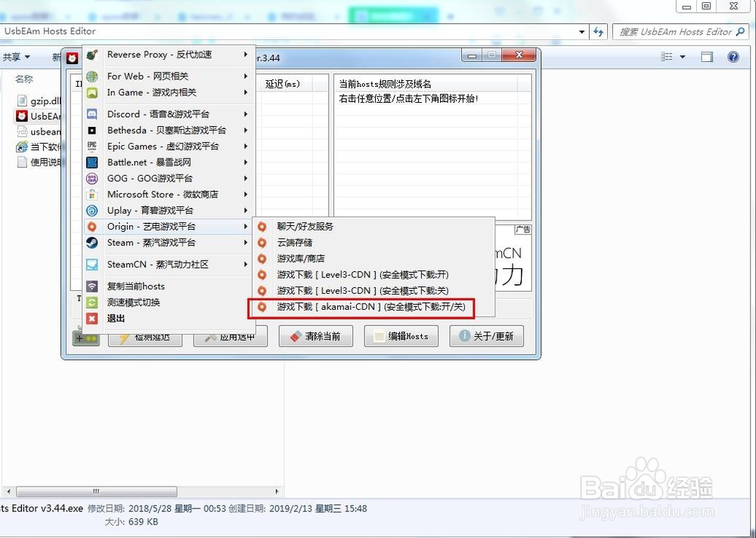Screen dimensions: 756x538
Task: Open For Web submenu entry
Action: point(169,76)
